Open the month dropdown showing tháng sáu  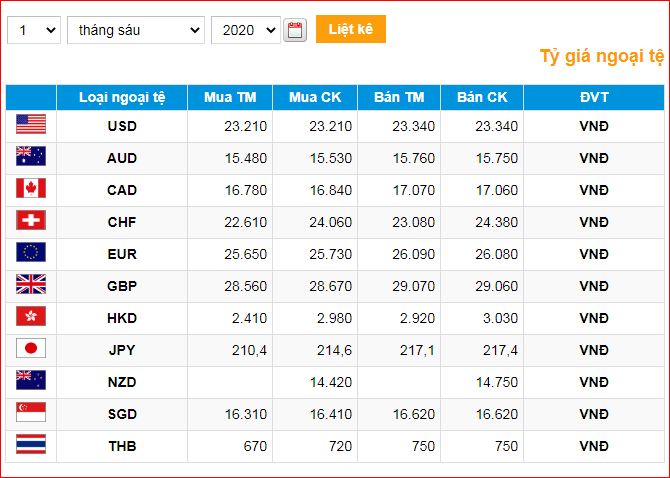click(136, 30)
